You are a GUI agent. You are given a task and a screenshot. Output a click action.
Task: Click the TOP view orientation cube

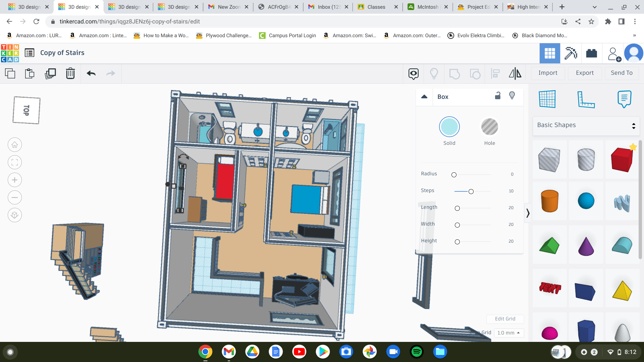(26, 110)
